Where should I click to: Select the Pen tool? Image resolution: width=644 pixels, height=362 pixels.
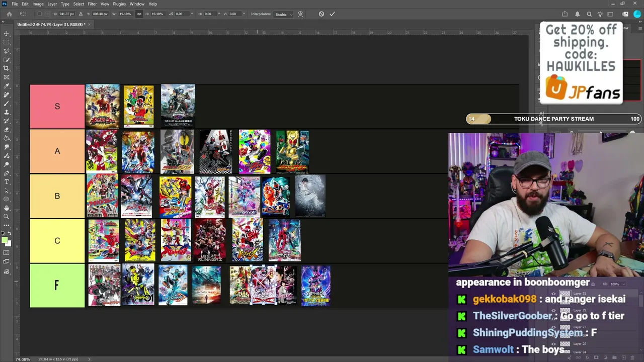[7, 173]
